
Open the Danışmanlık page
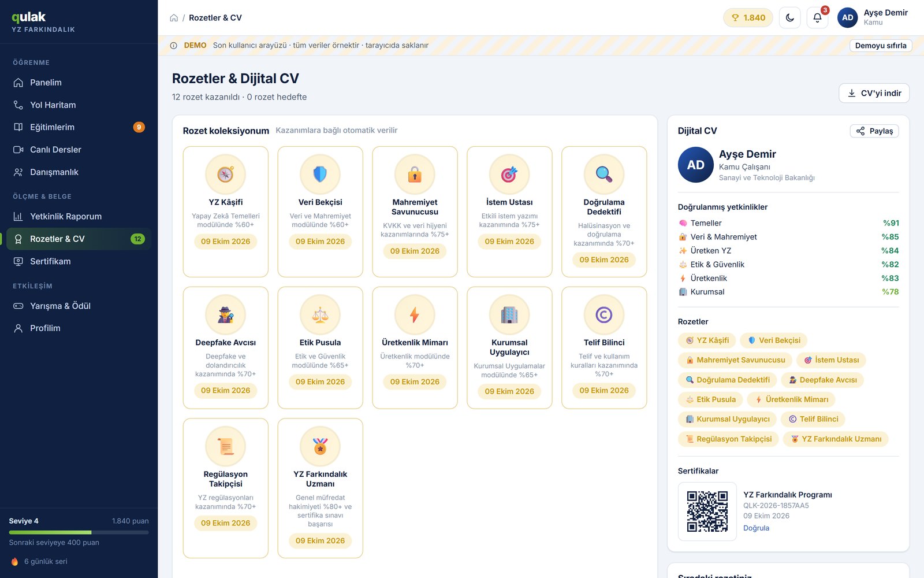[x=79, y=172]
